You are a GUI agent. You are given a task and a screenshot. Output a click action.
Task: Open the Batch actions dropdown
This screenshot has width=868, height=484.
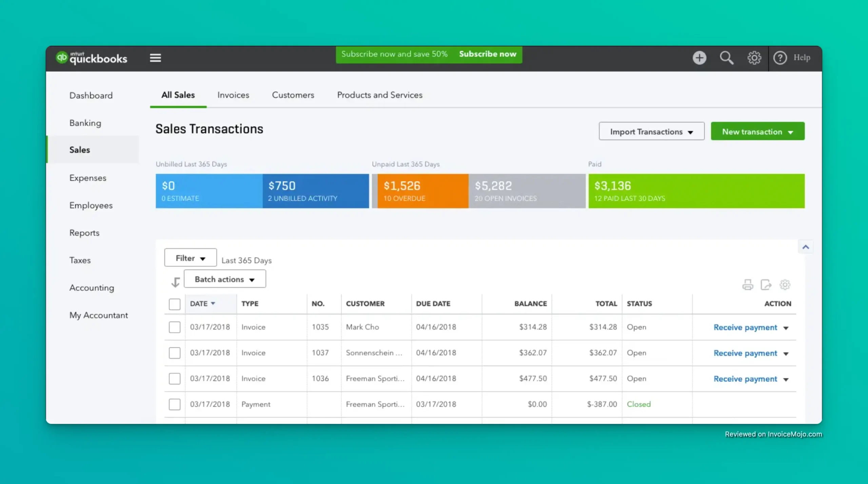point(225,279)
